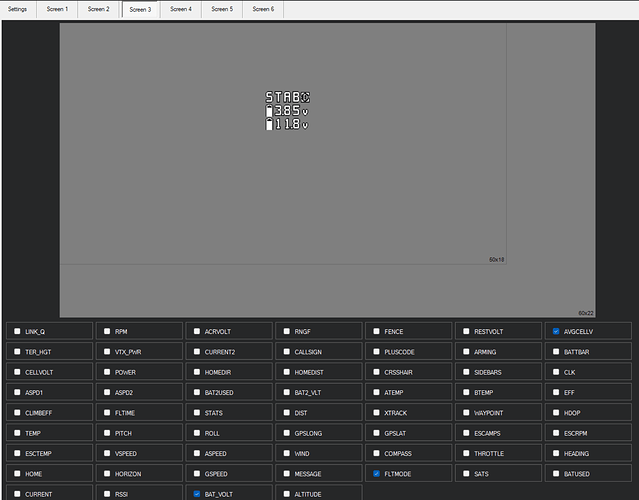The height and width of the screenshot is (500, 639).
Task: Open the Screen 5 tab
Action: (222, 9)
